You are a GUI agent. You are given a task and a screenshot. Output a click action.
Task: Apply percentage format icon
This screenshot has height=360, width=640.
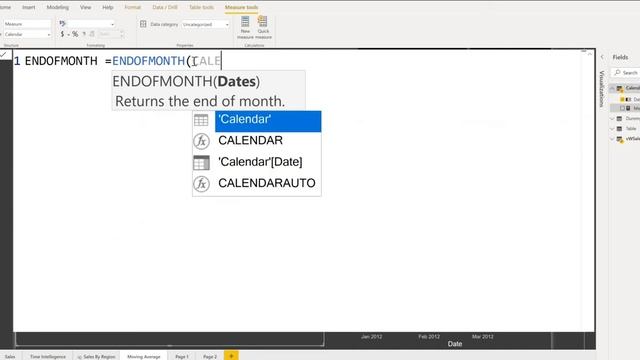tap(75, 34)
